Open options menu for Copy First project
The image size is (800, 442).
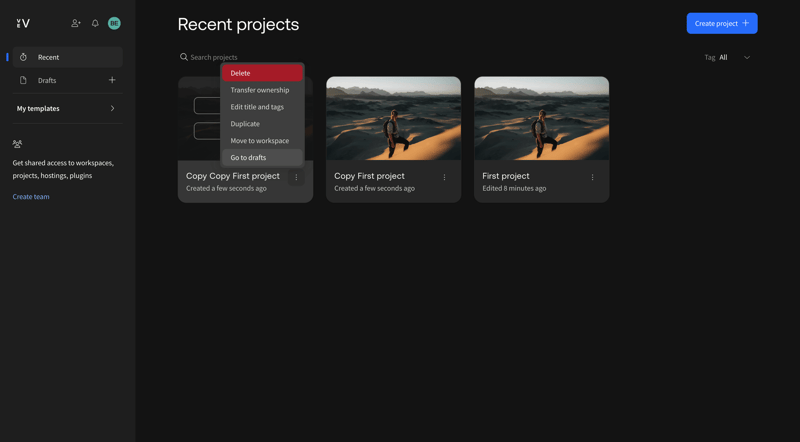444,177
